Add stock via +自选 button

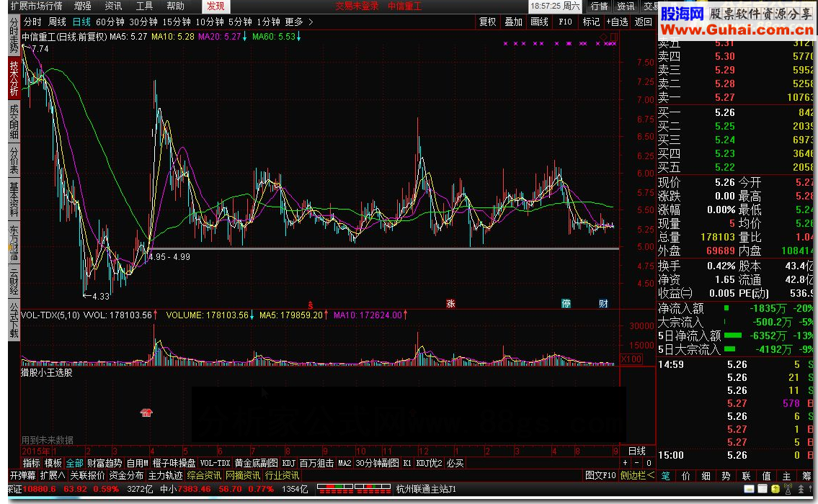click(x=617, y=22)
